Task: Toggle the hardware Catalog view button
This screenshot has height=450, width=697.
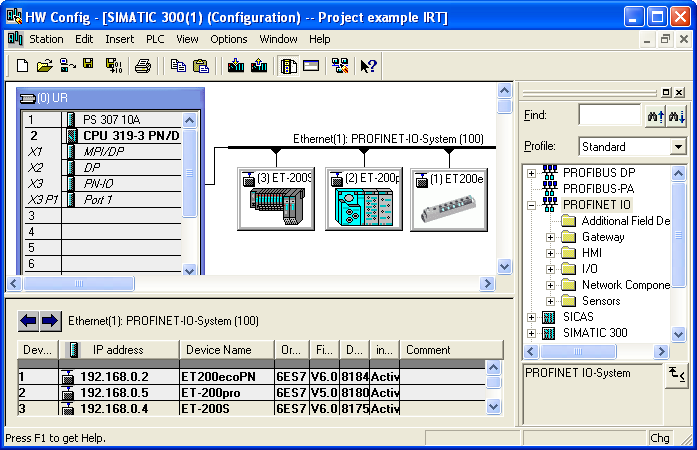Action: click(x=289, y=66)
